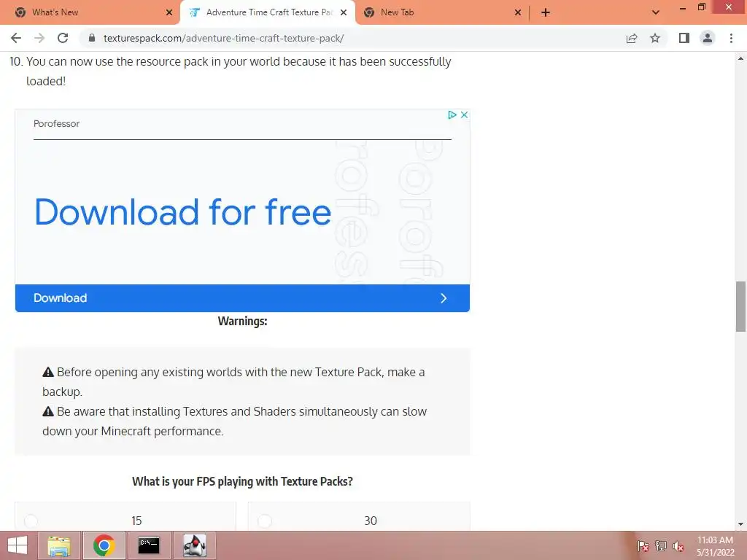Open the Windows Start menu
Screen dimensions: 747x560
[x=18, y=545]
